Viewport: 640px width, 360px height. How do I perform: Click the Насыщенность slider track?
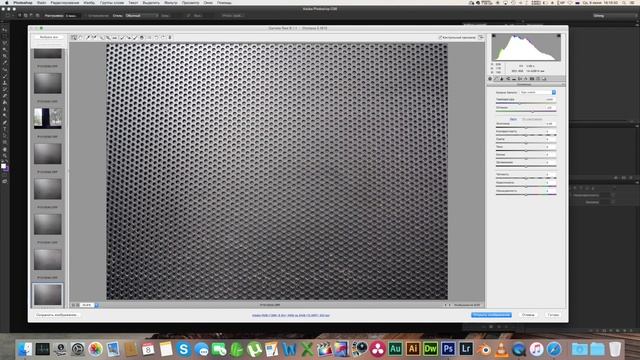coord(526,194)
